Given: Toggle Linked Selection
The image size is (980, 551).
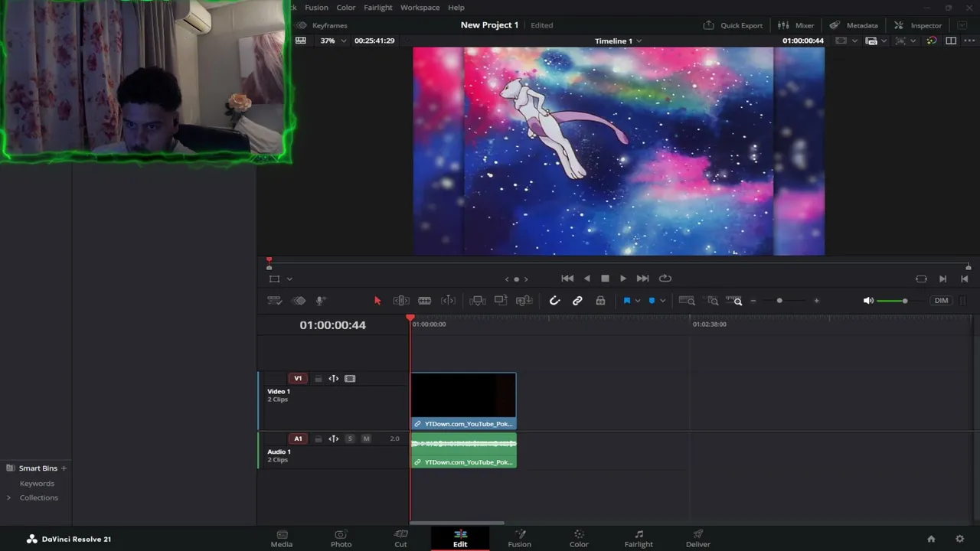Looking at the screenshot, I should 577,301.
